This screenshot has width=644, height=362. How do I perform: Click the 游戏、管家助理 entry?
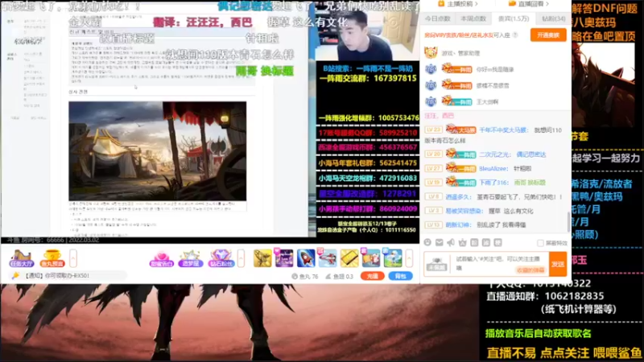(460, 53)
